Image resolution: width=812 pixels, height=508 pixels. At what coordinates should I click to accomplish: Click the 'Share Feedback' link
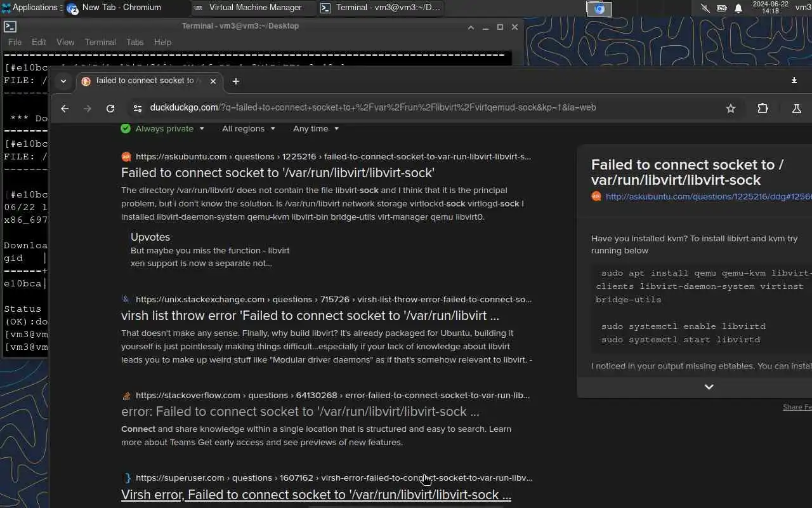[797, 407]
